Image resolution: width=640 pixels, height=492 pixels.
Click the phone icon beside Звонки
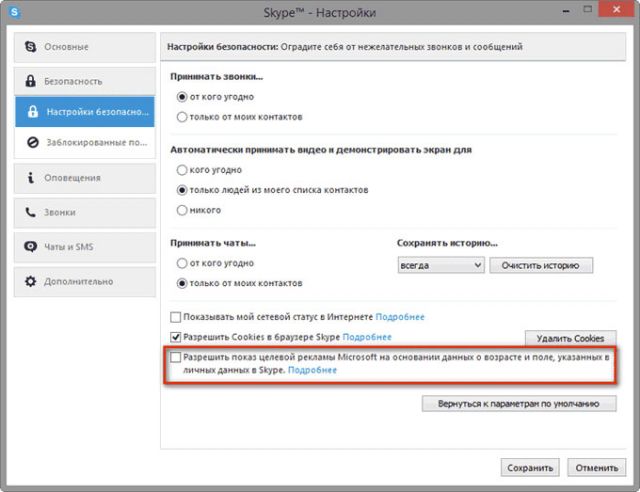[32, 212]
